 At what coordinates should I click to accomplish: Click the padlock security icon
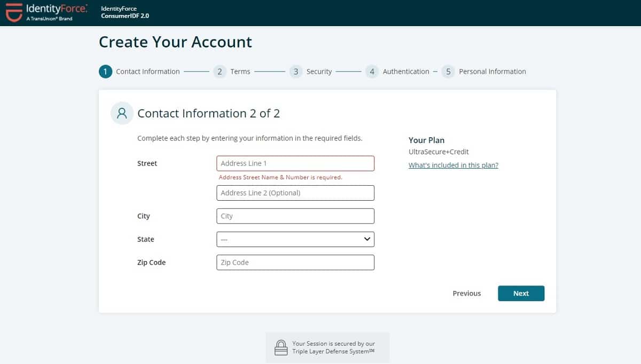(x=281, y=347)
